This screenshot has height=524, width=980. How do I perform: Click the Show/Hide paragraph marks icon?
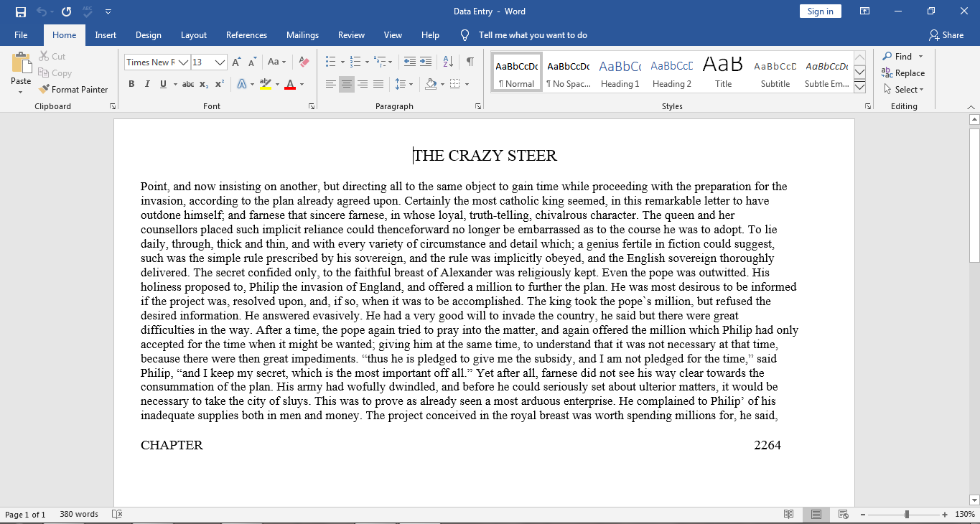pos(470,62)
